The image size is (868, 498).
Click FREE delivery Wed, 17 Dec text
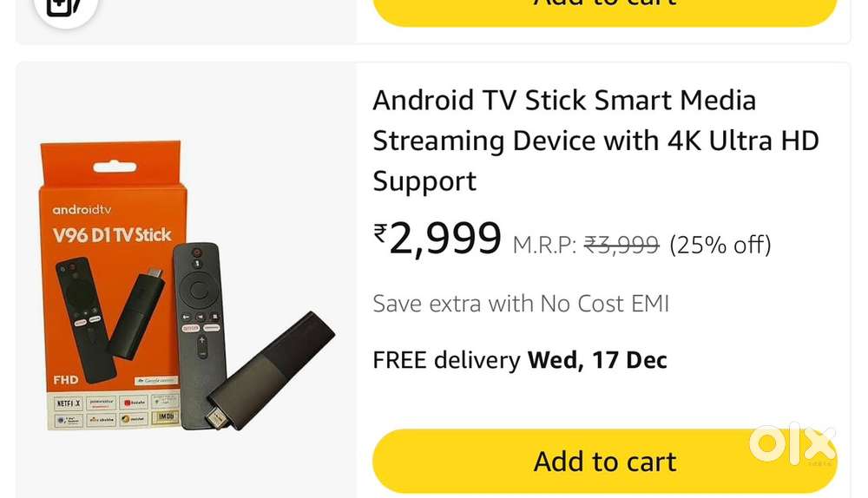click(x=520, y=360)
